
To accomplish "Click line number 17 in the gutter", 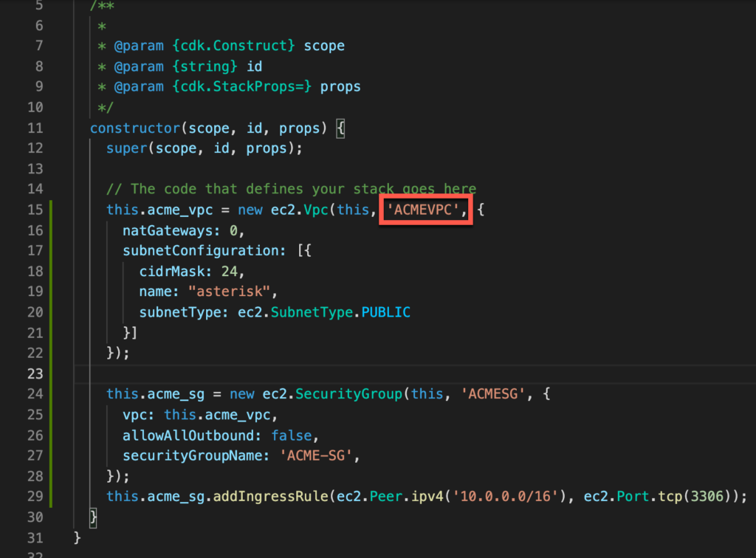I will 35,250.
